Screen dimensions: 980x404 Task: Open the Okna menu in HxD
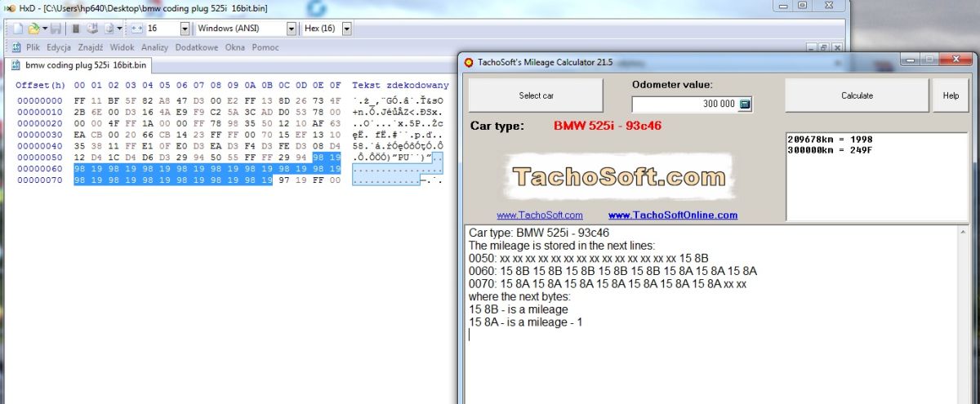point(235,47)
